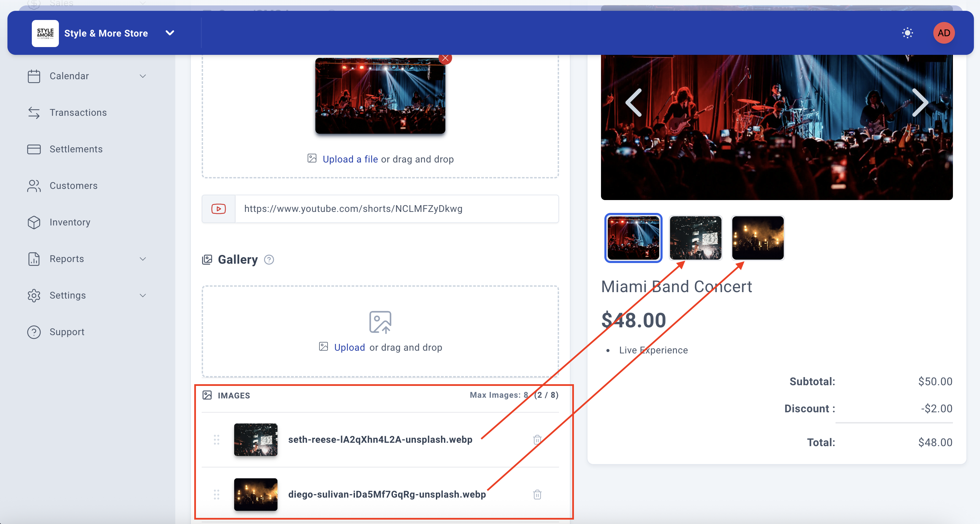The height and width of the screenshot is (524, 980).
Task: Grab drag handle for seth-reese image row
Action: coord(217,439)
